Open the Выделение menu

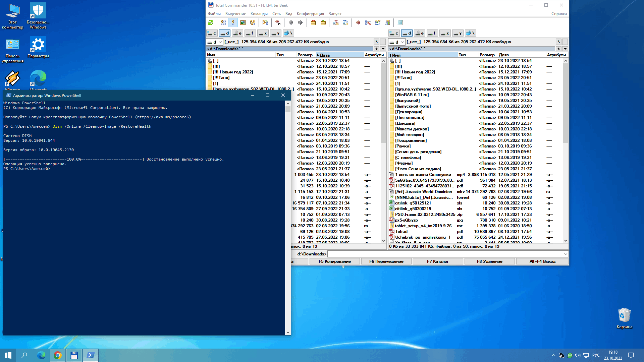[x=235, y=14]
